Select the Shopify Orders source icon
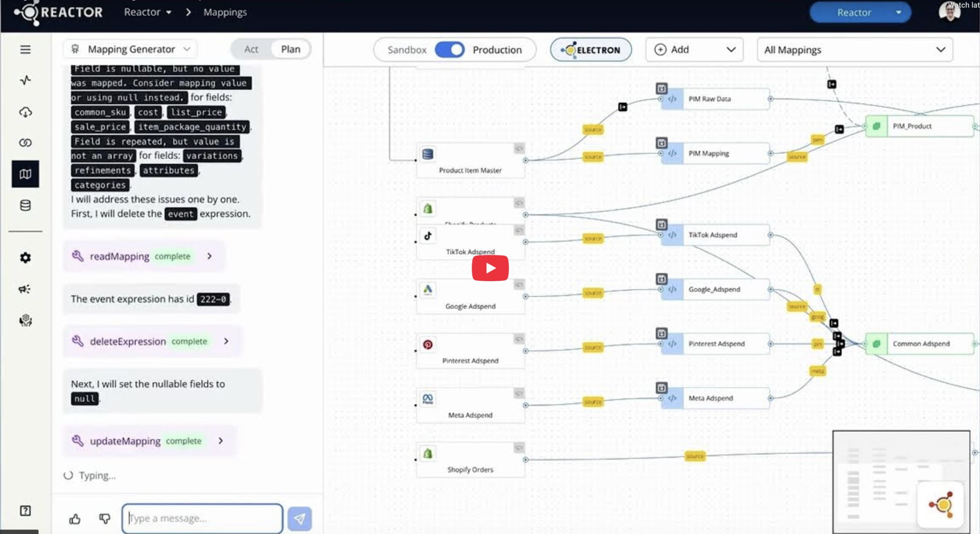980x534 pixels. (428, 454)
